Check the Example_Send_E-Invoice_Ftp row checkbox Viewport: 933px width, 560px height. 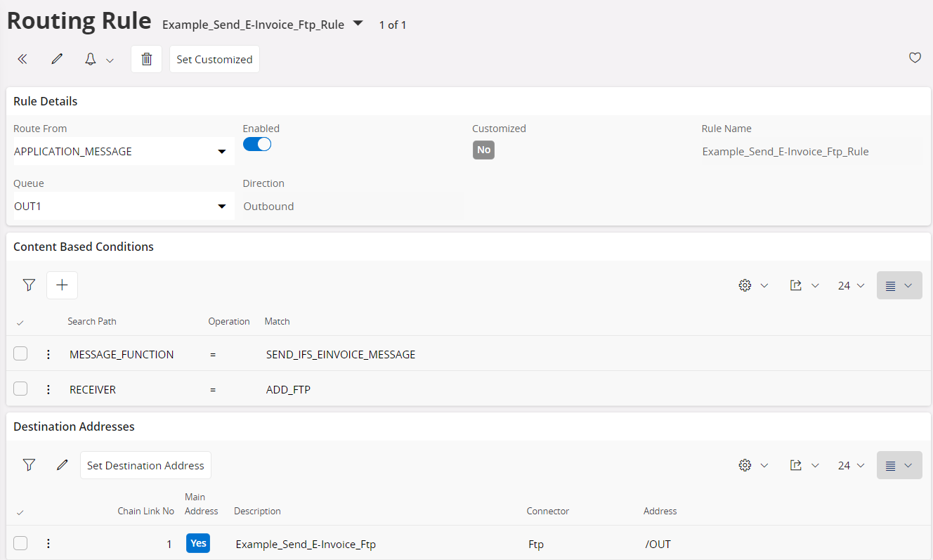20,542
